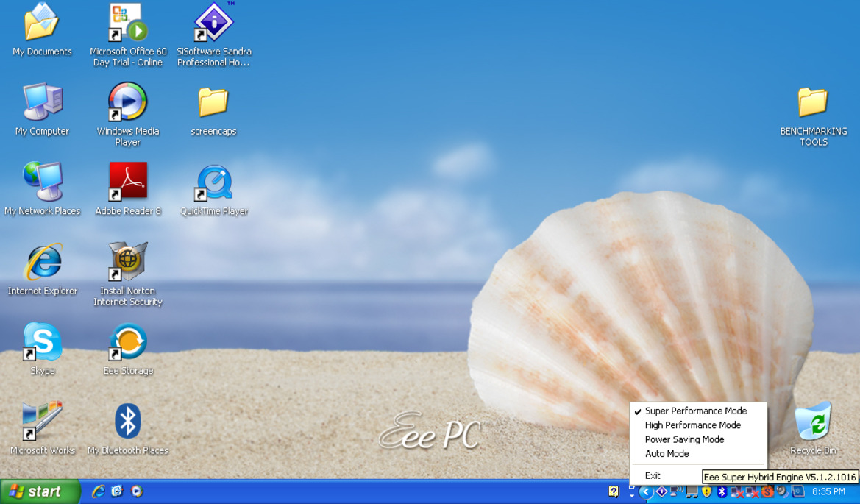Select the BENCHMARKING TOOLS folder

[x=814, y=118]
